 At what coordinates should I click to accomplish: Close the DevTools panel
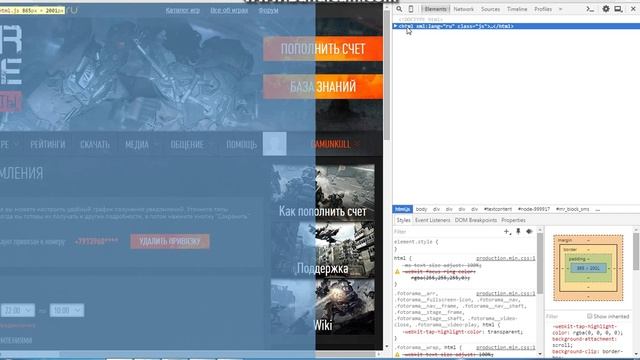[x=633, y=9]
